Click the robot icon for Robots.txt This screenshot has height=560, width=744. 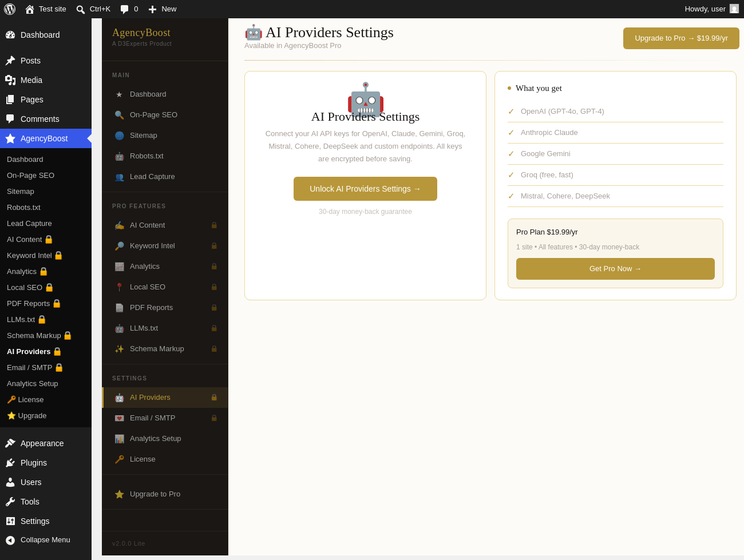[x=119, y=156]
